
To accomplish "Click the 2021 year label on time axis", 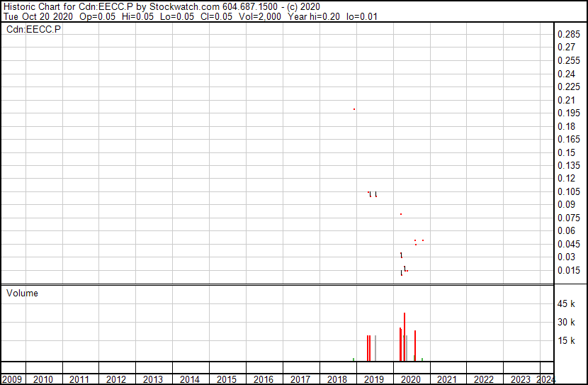I will click(446, 379).
